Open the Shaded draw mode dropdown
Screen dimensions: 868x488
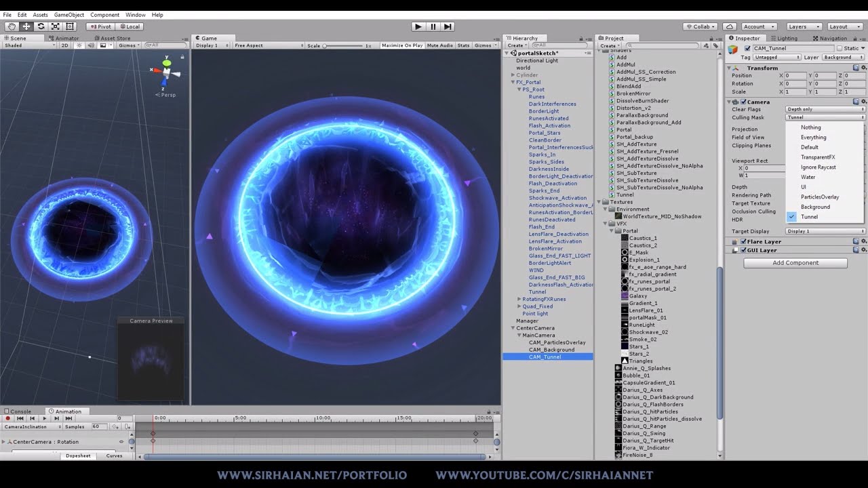pyautogui.click(x=28, y=45)
